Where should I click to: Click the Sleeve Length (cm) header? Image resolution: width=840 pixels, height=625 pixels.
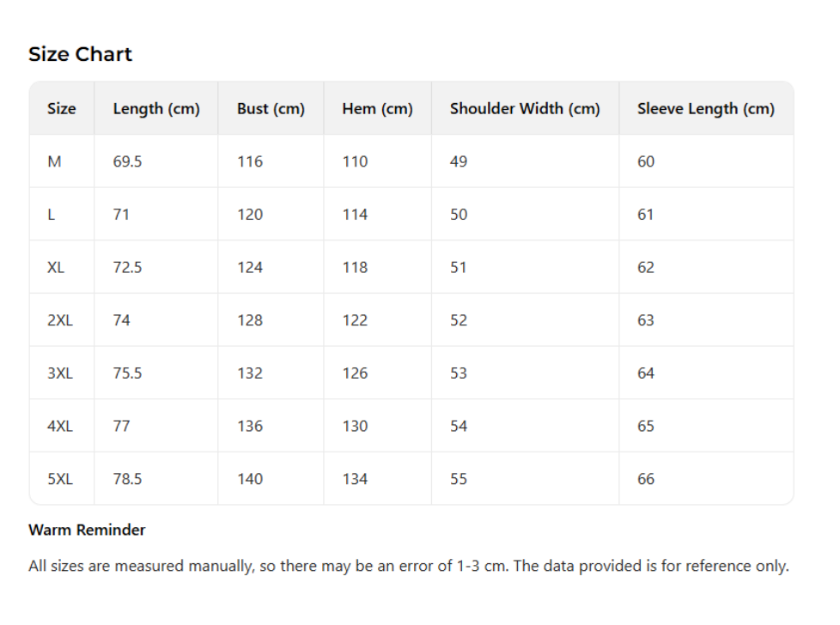[705, 109]
